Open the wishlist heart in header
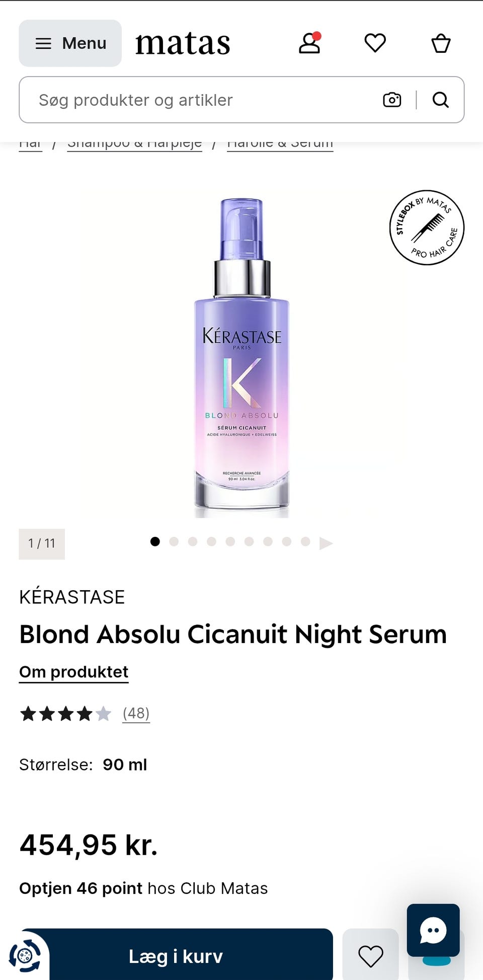Image resolution: width=483 pixels, height=980 pixels. (x=375, y=43)
